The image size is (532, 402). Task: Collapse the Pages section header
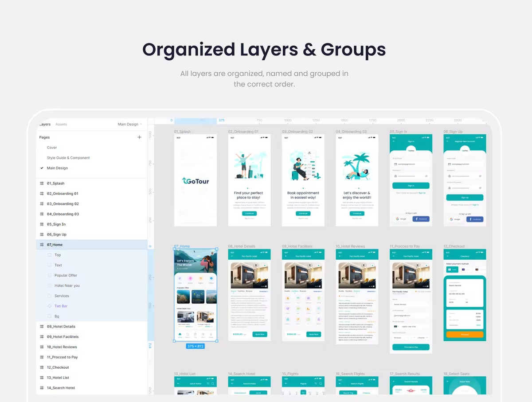[45, 137]
